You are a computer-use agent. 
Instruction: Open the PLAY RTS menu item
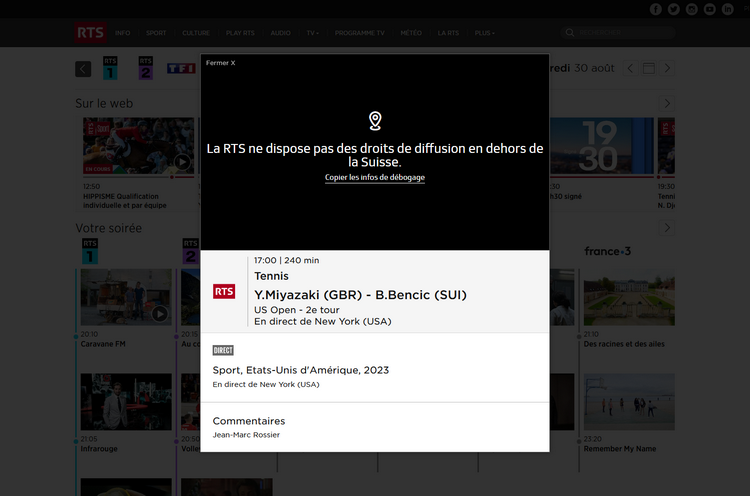coord(240,33)
